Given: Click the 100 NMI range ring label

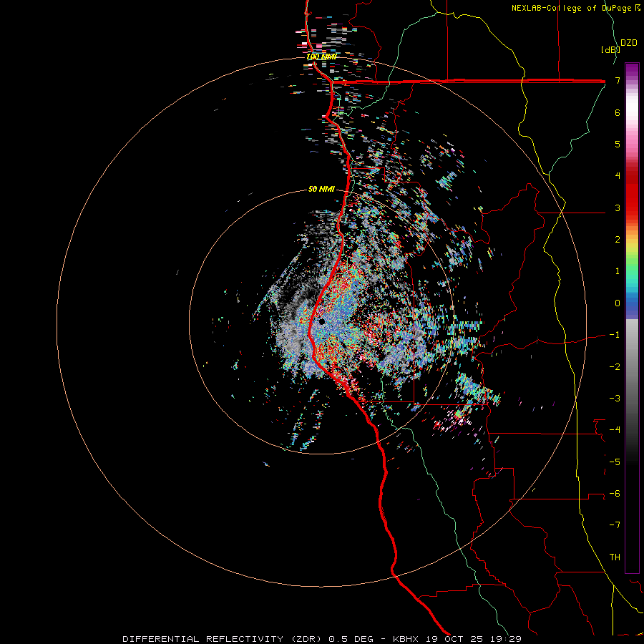Looking at the screenshot, I should (x=321, y=57).
